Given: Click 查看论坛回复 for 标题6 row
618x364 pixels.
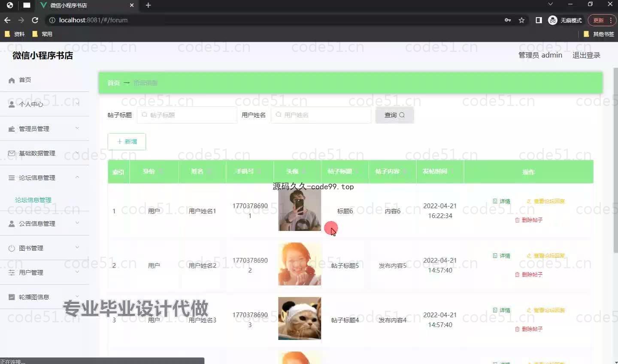Looking at the screenshot, I should click(x=545, y=201).
